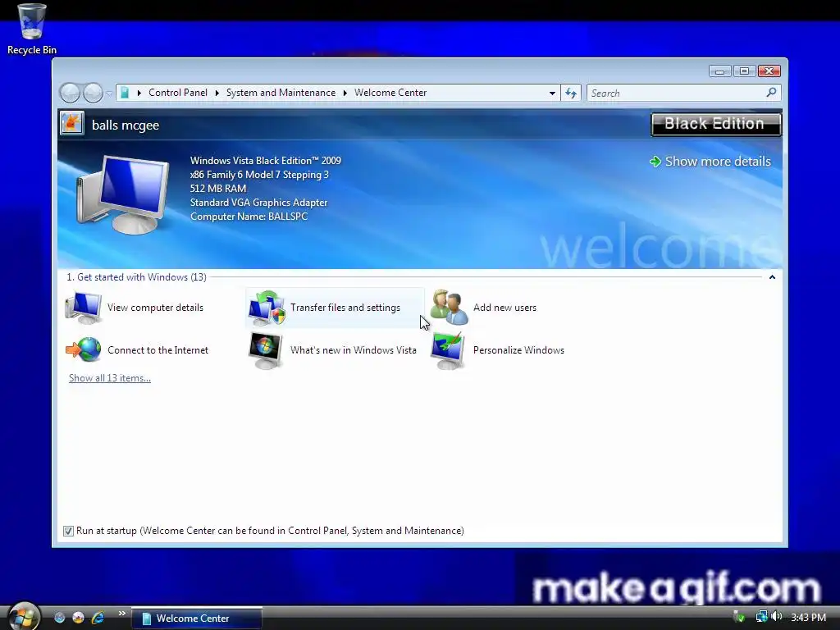Expand the arrow after System and Maintenance

345,93
